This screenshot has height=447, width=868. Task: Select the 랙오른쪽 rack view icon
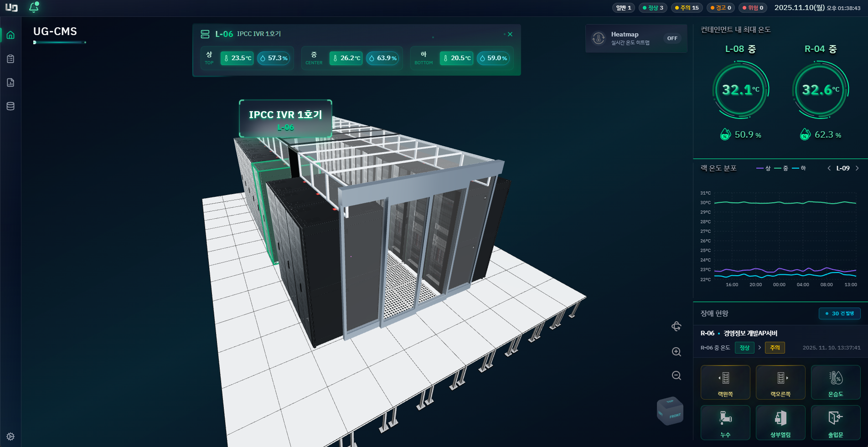click(780, 382)
